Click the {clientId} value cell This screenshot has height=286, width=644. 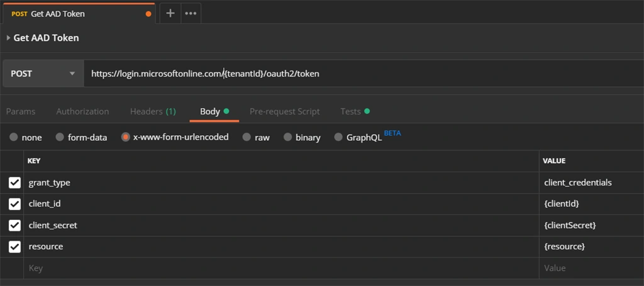591,204
